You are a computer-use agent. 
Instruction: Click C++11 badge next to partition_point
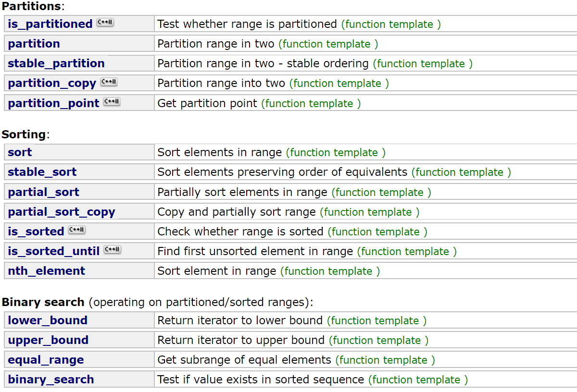point(112,102)
